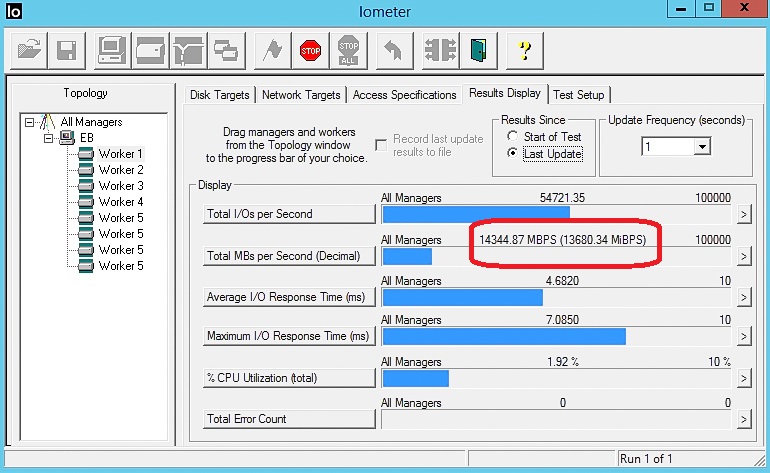Image resolution: width=770 pixels, height=473 pixels.
Task: Open big meter for Average Response row
Action: [744, 298]
